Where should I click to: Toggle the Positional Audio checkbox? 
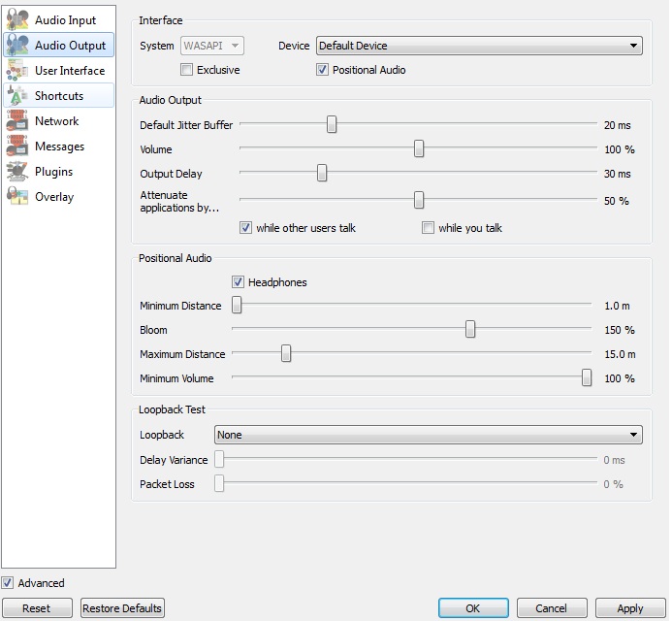[323, 70]
